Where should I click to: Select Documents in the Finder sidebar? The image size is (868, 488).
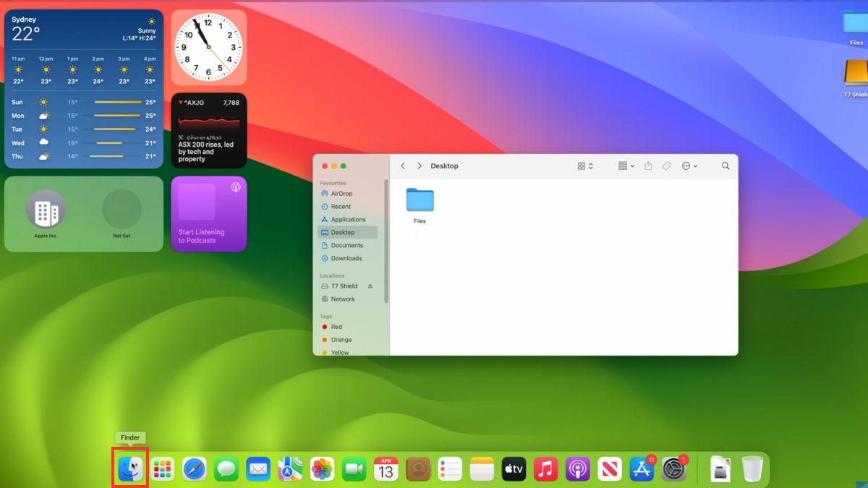click(345, 245)
